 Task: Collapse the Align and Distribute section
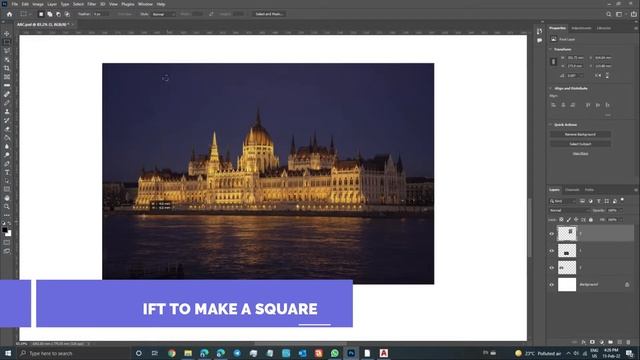[550, 88]
